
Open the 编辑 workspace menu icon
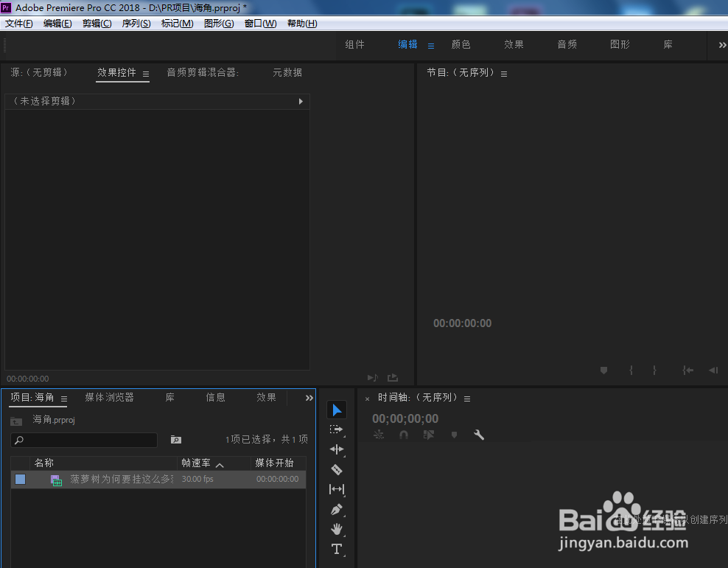point(431,46)
